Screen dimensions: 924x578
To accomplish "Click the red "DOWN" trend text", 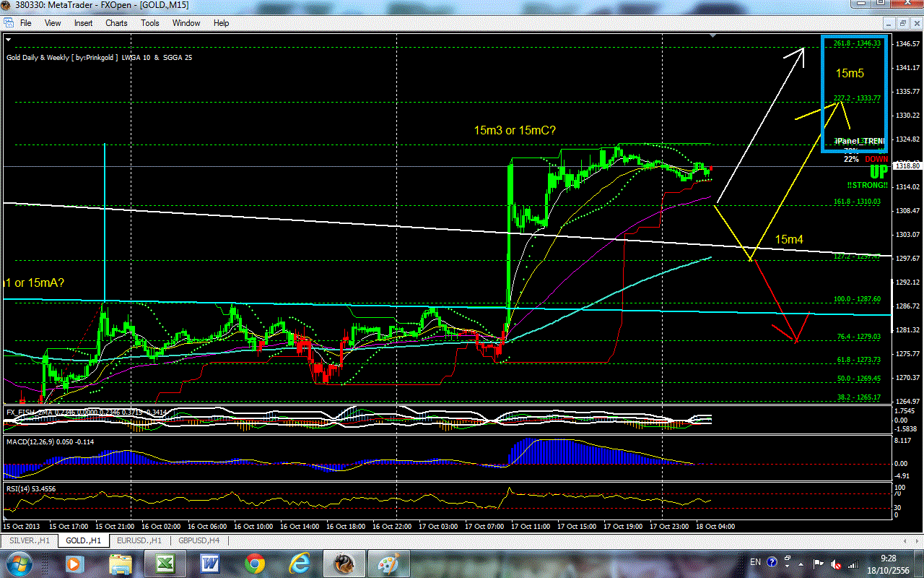I will (877, 158).
